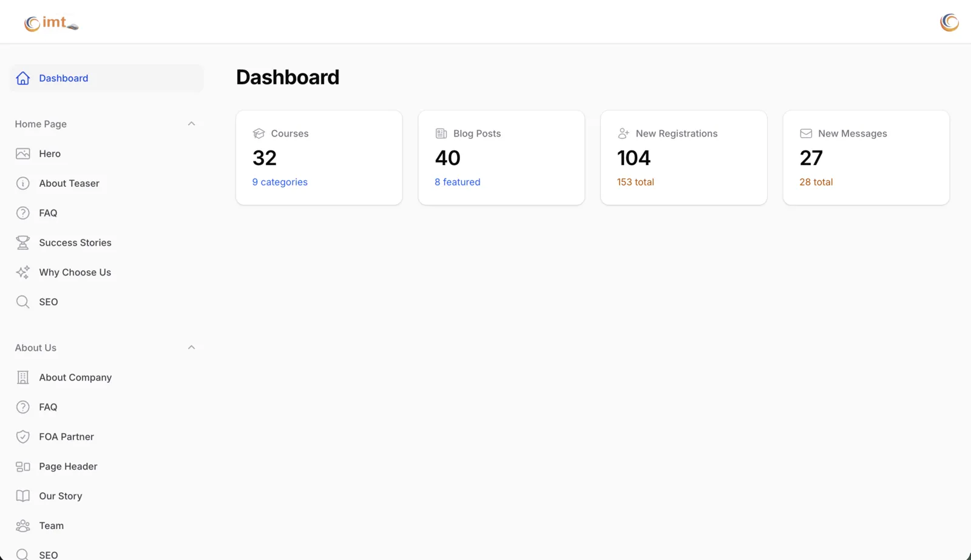The width and height of the screenshot is (971, 560).
Task: Click the FOA Partner shield icon
Action: [x=23, y=437]
